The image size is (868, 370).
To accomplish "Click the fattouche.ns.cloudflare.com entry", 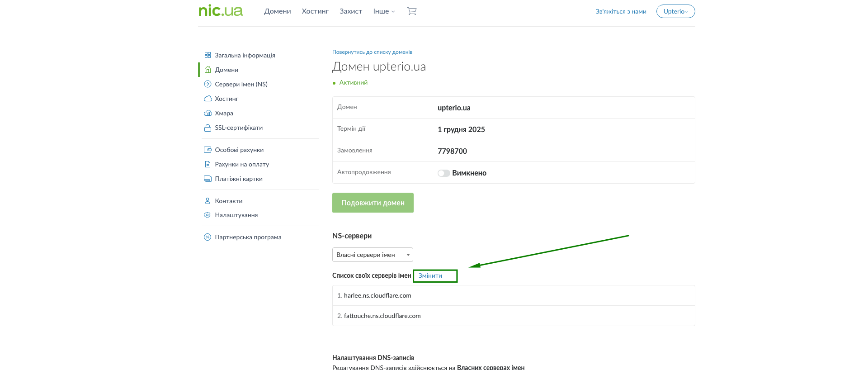I will point(382,316).
